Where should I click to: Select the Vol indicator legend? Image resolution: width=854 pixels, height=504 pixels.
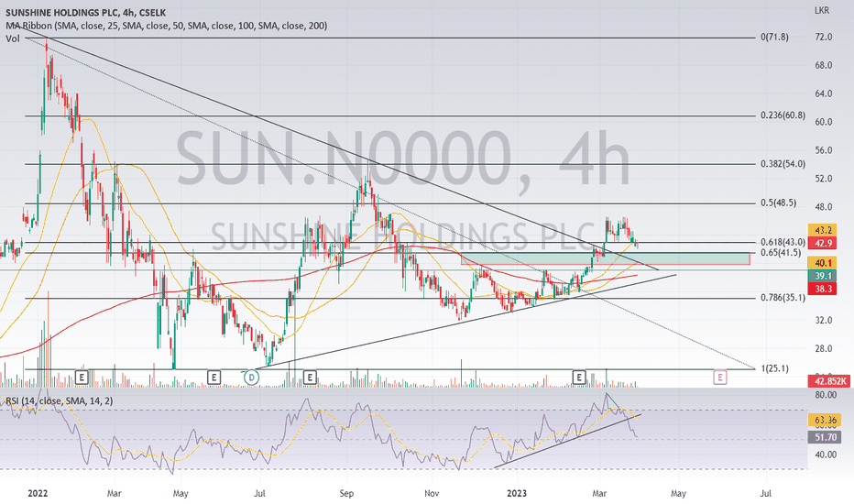pyautogui.click(x=13, y=38)
